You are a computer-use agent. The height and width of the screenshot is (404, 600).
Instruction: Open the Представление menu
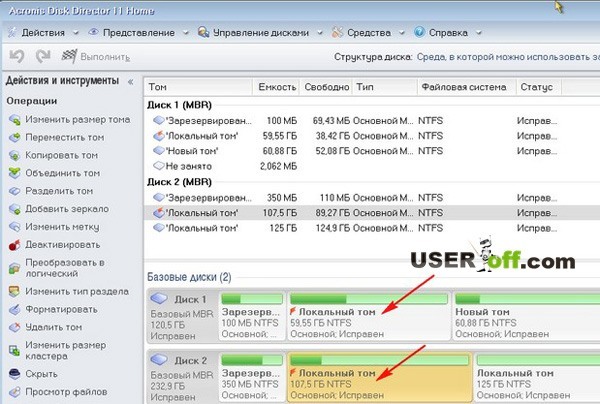pyautogui.click(x=141, y=32)
